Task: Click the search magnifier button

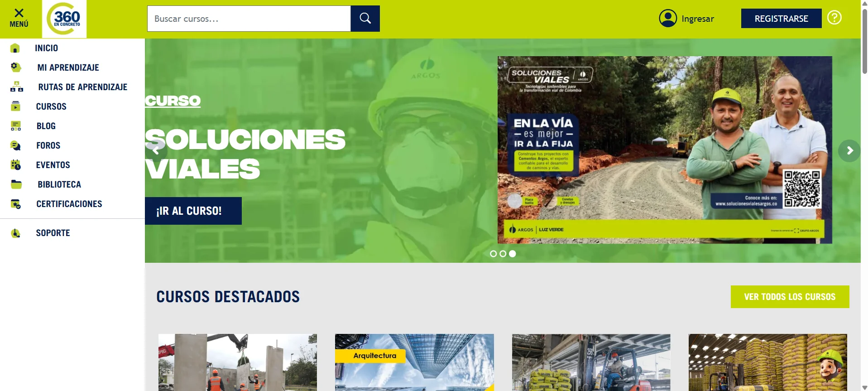Action: [x=365, y=19]
